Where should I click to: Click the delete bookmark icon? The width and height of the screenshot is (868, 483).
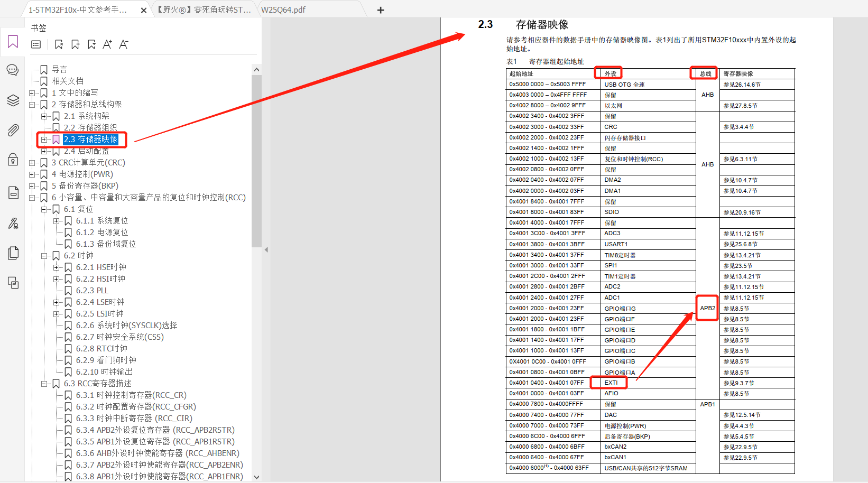tap(59, 44)
